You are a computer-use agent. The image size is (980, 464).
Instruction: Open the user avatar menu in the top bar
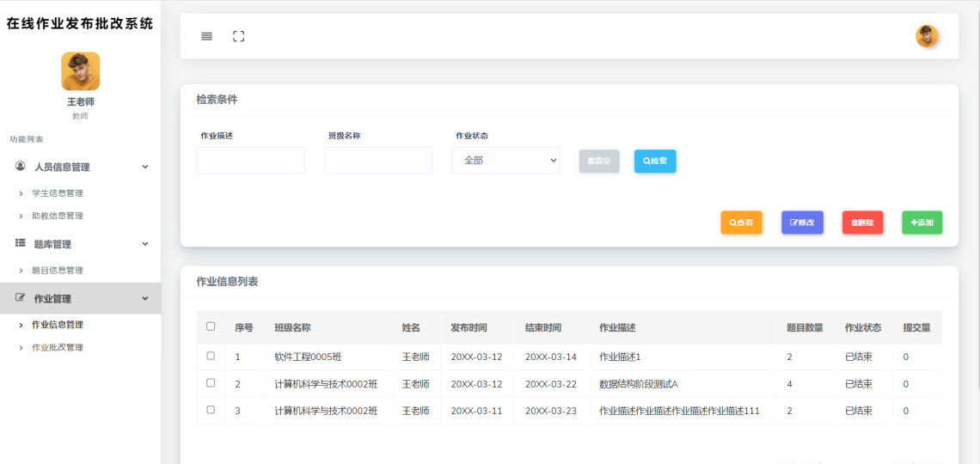(927, 36)
